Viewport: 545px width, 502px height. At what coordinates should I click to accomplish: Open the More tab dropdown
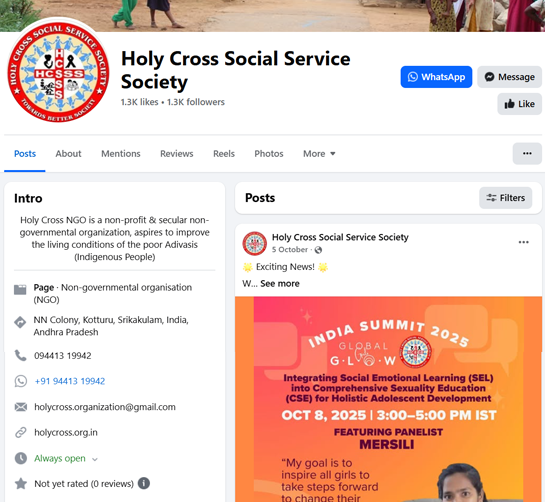coord(319,153)
